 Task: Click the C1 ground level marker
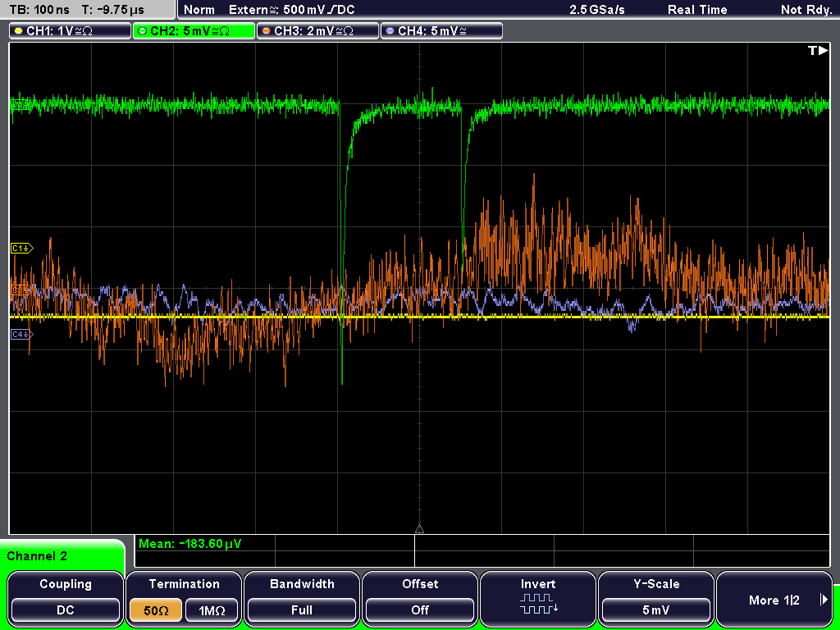tap(22, 248)
